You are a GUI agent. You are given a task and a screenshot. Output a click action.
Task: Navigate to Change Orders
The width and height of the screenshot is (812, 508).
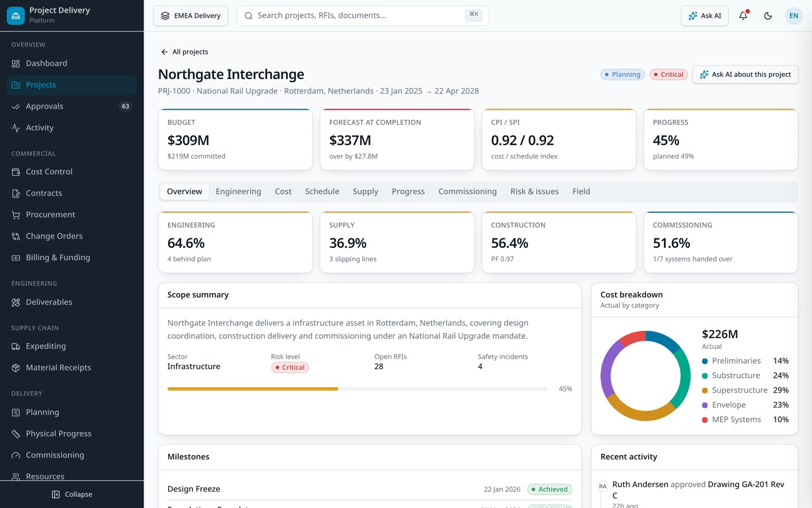point(72,236)
